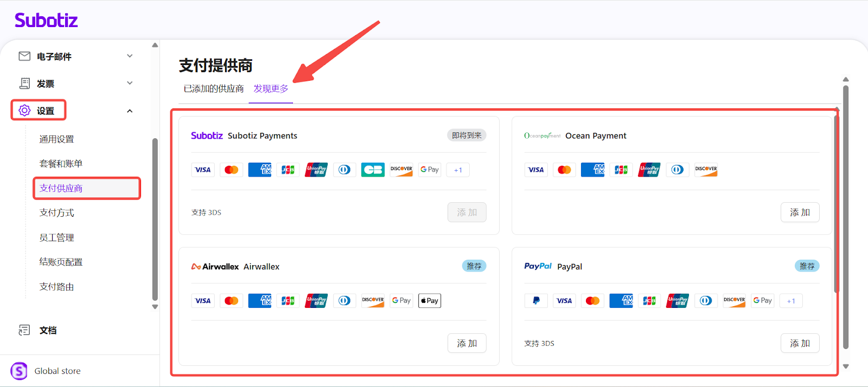Click the invoice receipt icon in sidebar

click(x=24, y=83)
